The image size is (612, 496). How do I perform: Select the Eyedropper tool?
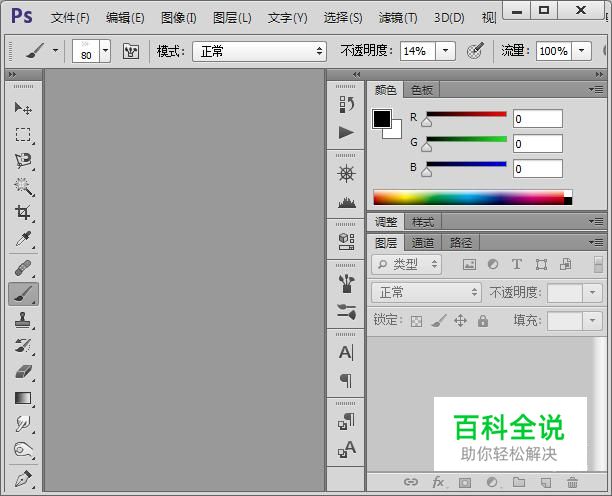tap(23, 239)
